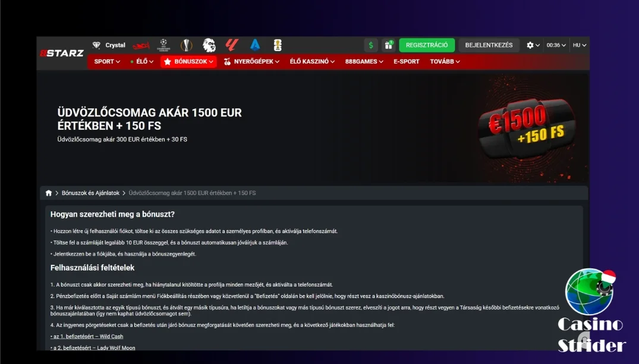Click the star icon on Bónuszok

[168, 62]
